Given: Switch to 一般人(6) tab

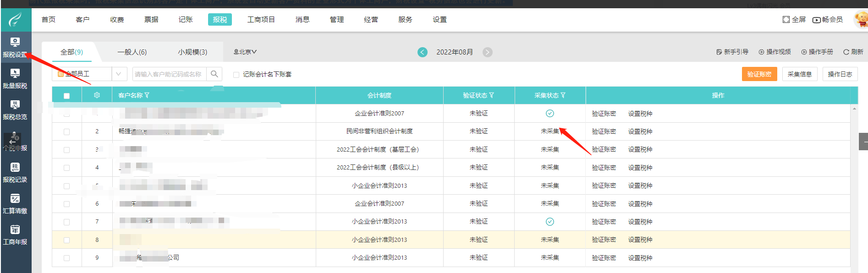Looking at the screenshot, I should click(132, 52).
